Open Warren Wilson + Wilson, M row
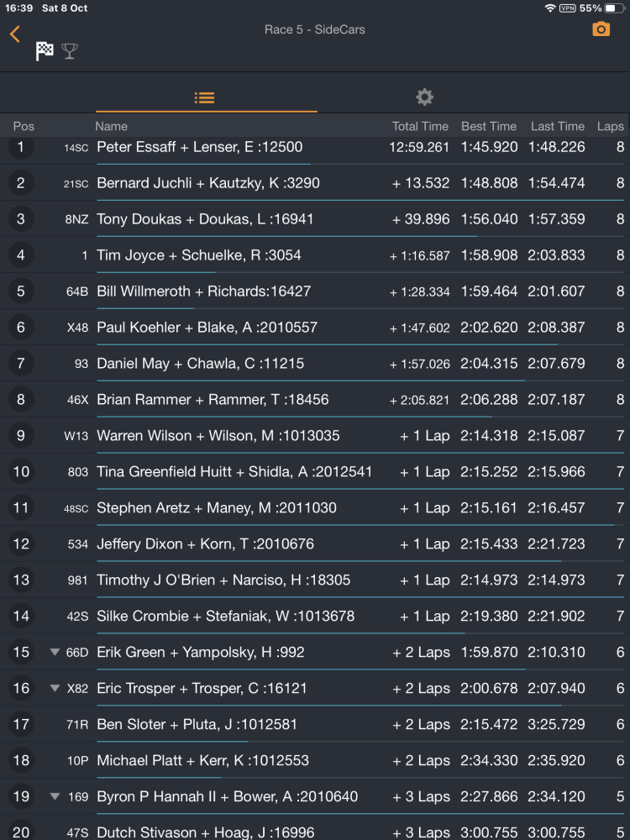The width and height of the screenshot is (630, 840). [315, 435]
